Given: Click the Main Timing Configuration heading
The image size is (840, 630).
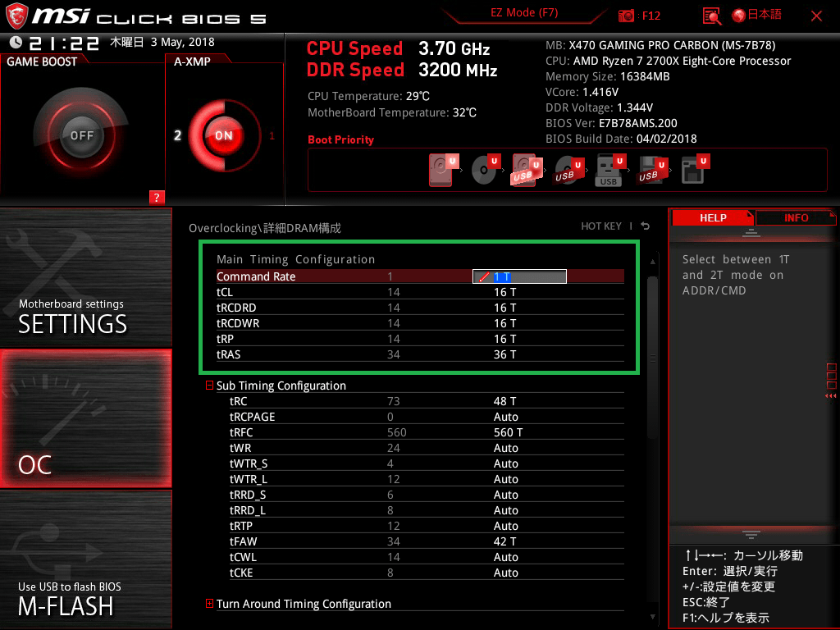Looking at the screenshot, I should [x=295, y=259].
